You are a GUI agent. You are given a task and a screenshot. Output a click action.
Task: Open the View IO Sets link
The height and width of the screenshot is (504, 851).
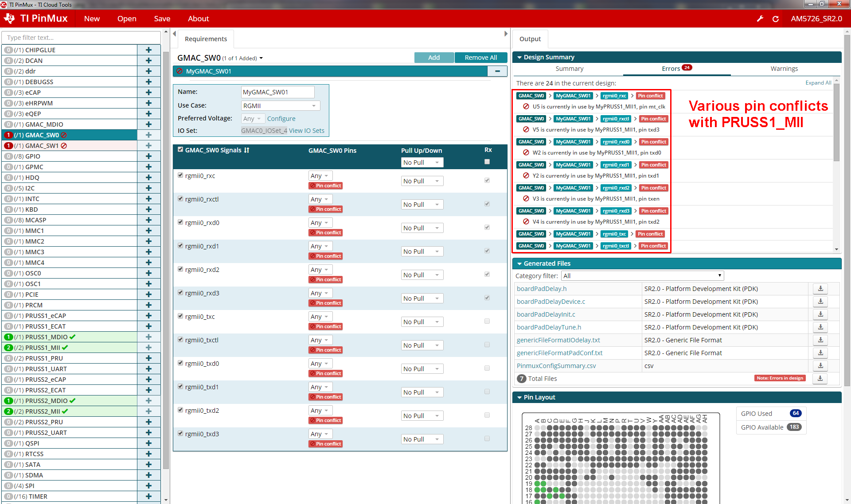coord(307,131)
